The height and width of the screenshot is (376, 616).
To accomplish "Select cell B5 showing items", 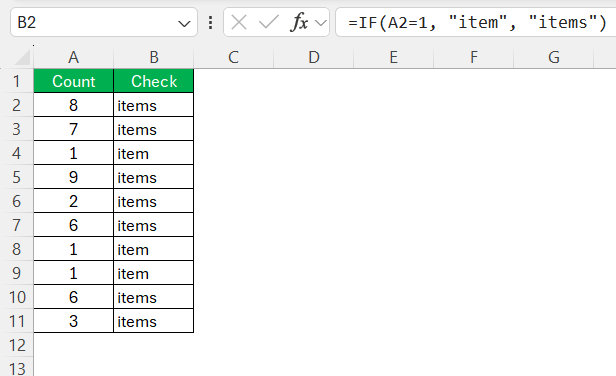I will 154,177.
